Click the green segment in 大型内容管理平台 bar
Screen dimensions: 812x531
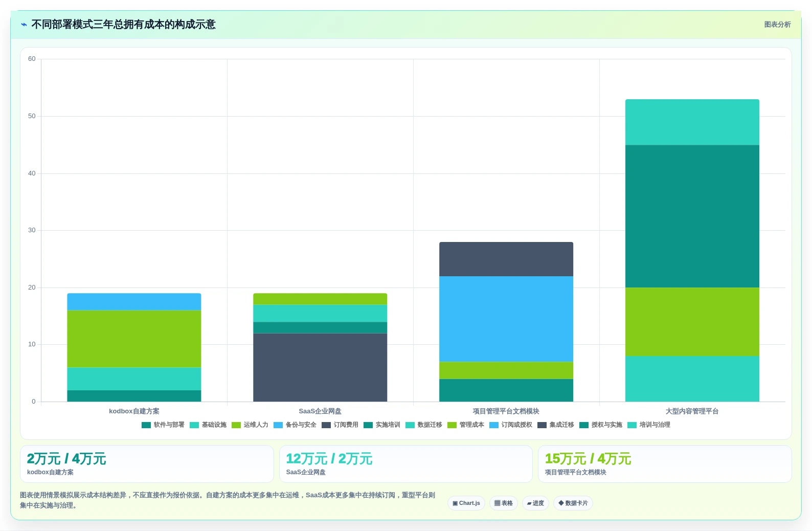[x=692, y=322]
